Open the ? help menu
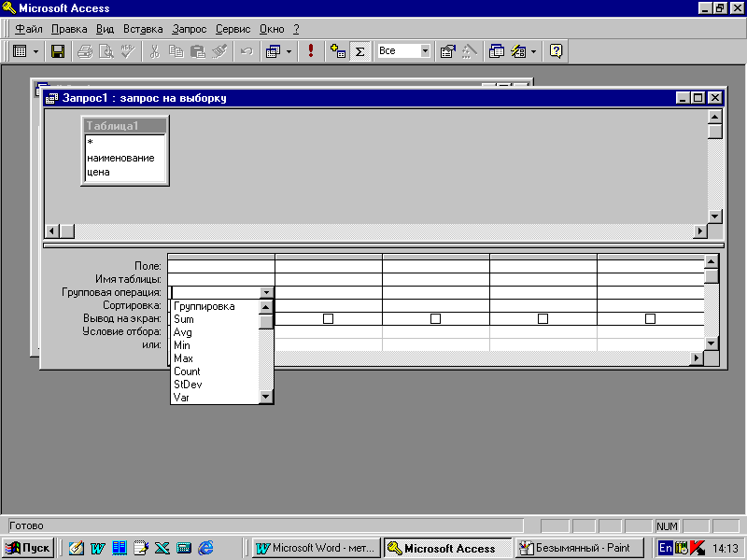The image size is (747, 560). tap(296, 29)
